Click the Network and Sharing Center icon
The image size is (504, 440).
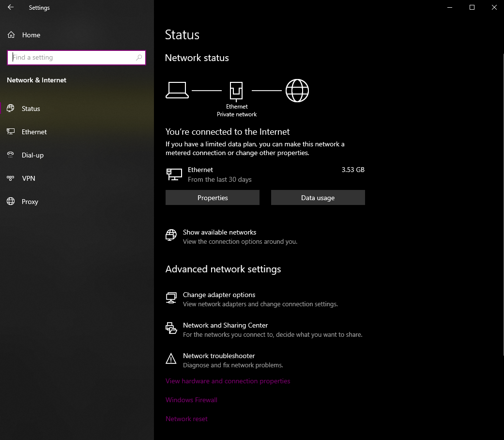pyautogui.click(x=171, y=329)
